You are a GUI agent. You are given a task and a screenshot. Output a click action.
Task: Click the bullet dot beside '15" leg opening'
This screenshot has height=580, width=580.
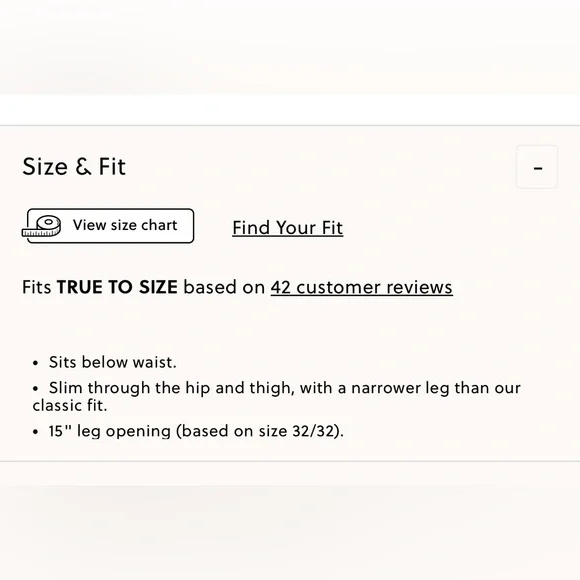(36, 432)
